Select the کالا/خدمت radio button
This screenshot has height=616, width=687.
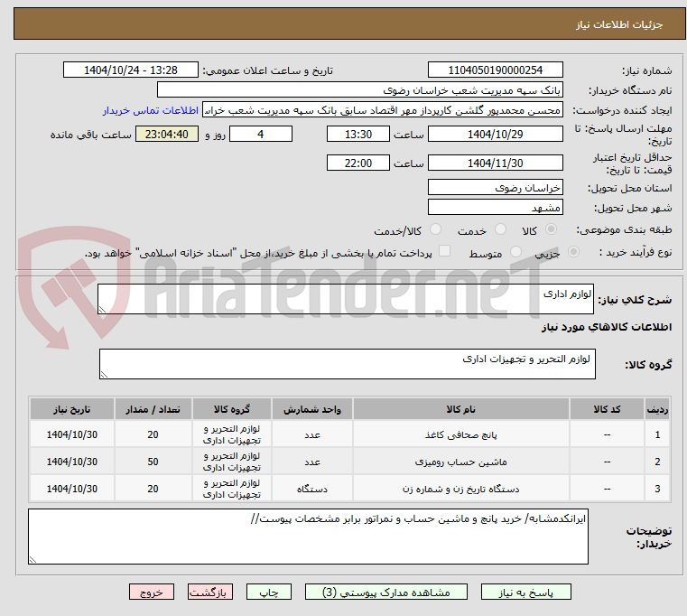(x=435, y=229)
